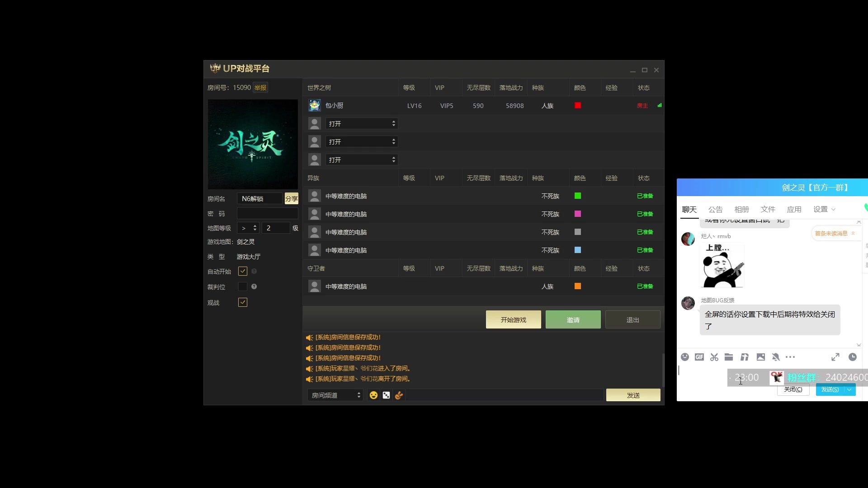Click the help icon next to 裁判位
868x488 pixels.
pos(254,286)
